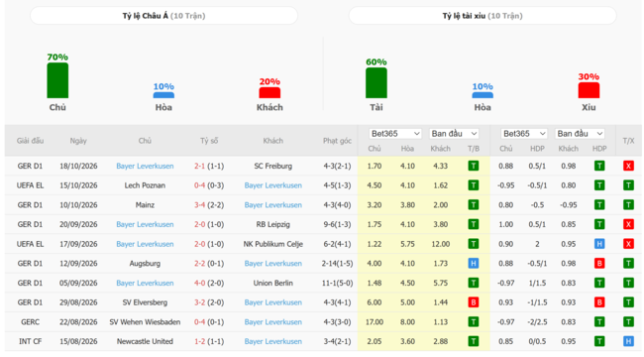Image resolution: width=644 pixels, height=357 pixels.
Task: Click score 1-2 (1-1) in Newcastle row
Action: click(x=209, y=341)
